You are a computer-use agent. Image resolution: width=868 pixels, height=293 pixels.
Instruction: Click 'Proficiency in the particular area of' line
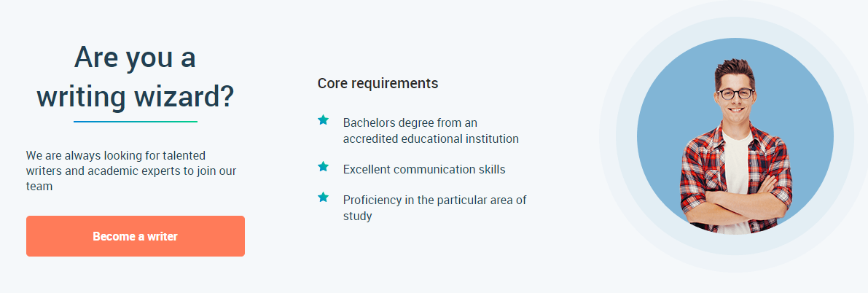click(434, 200)
